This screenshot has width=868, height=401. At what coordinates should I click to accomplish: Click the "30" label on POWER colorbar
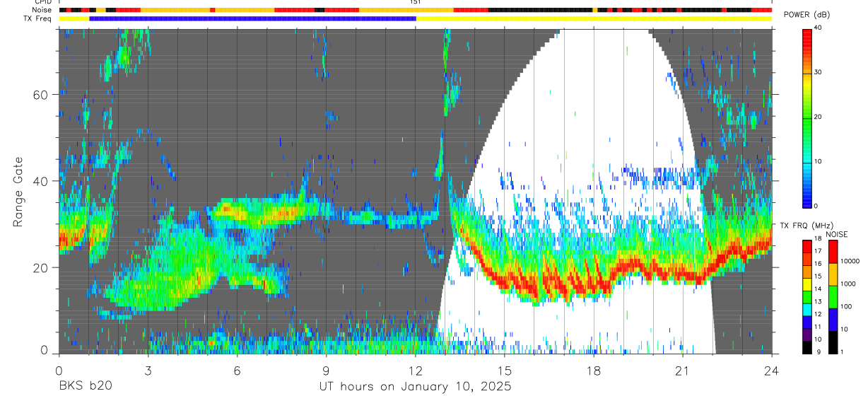click(817, 72)
